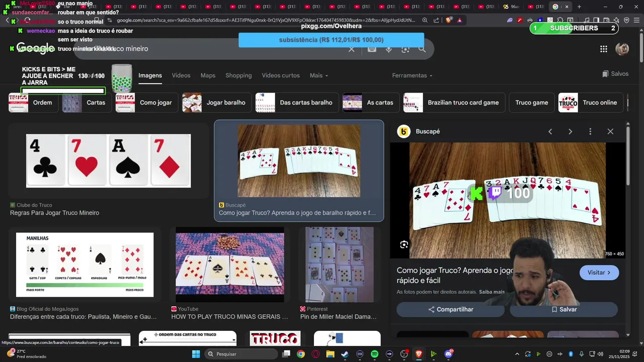This screenshot has height=362, width=644.
Task: Open the Pinterest image result
Action: (339, 264)
